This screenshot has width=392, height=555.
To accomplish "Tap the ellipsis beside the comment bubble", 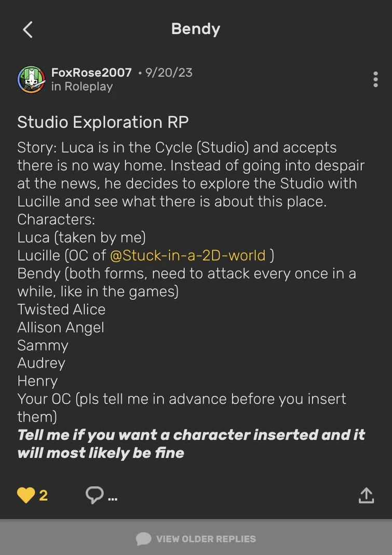I will (x=112, y=498).
